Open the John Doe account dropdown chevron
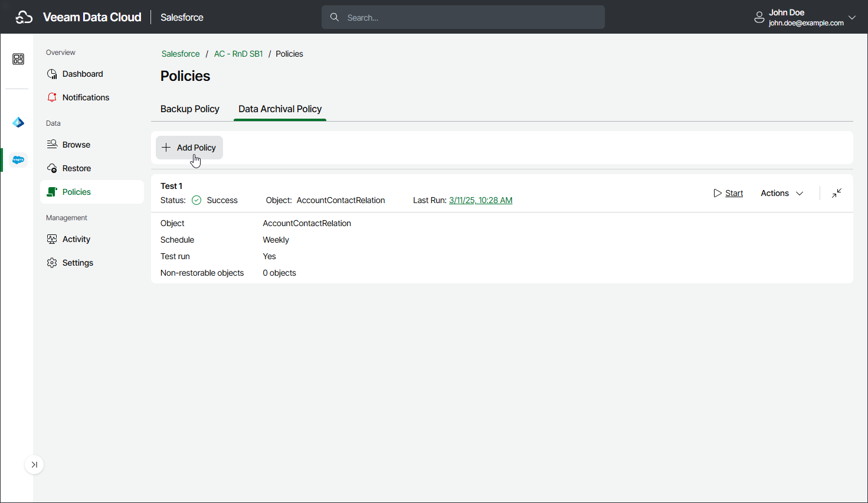 click(x=852, y=18)
